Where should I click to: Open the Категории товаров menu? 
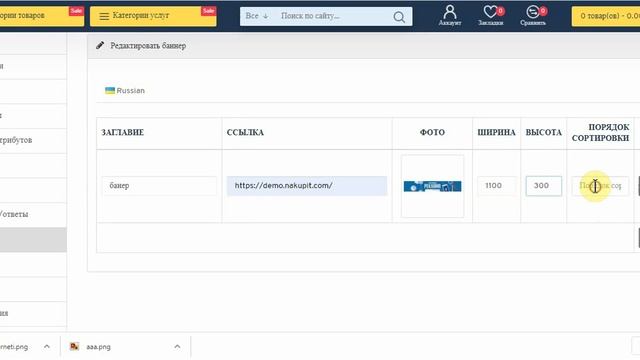(x=42, y=16)
